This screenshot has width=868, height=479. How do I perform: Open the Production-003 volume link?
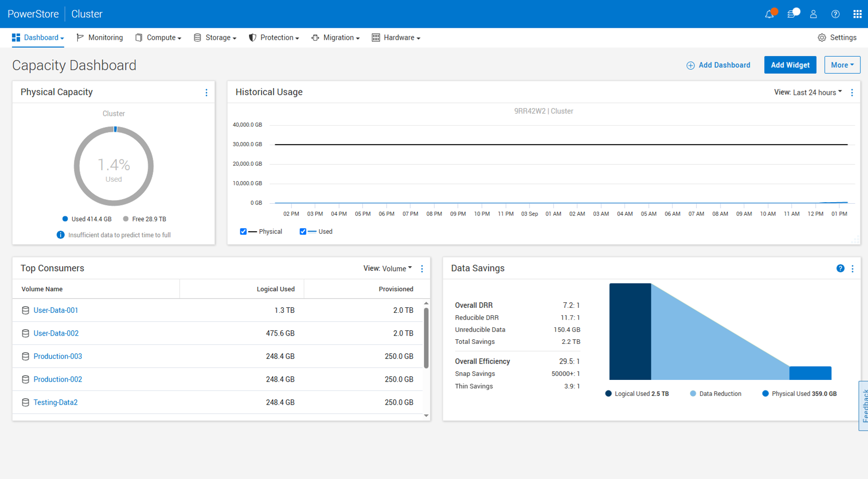pyautogui.click(x=58, y=357)
